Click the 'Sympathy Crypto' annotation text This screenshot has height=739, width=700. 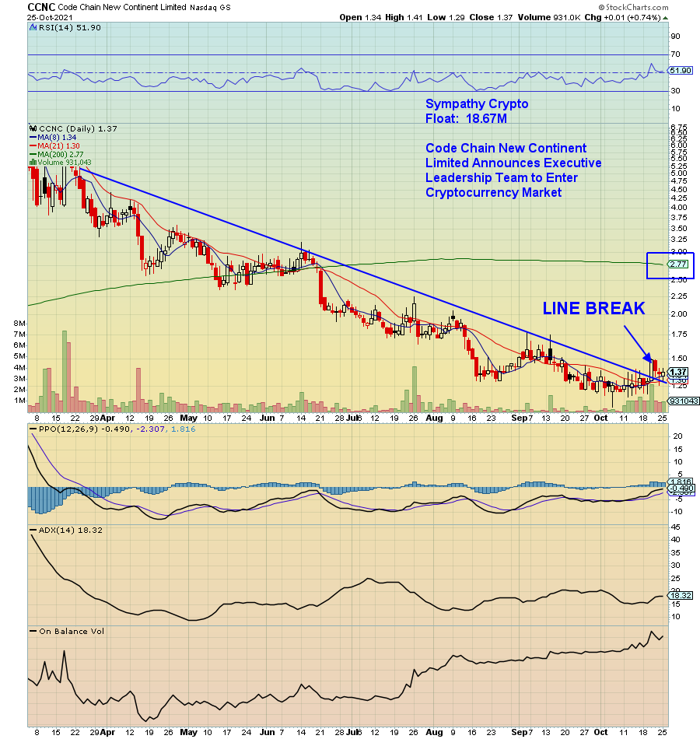coord(477,103)
